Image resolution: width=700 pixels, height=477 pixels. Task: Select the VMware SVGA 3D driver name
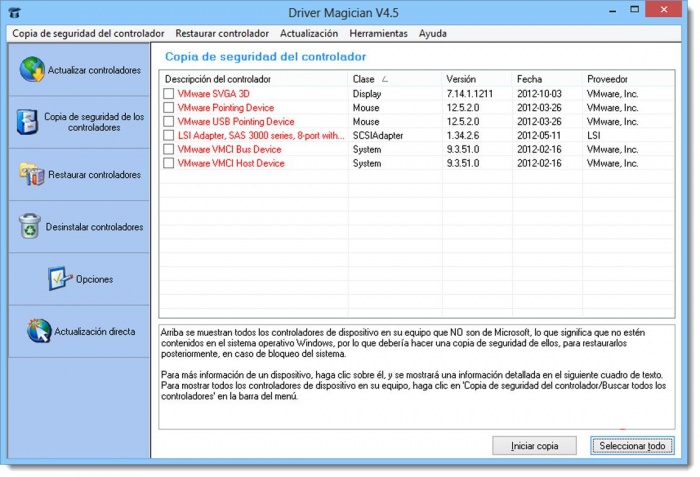pos(213,94)
